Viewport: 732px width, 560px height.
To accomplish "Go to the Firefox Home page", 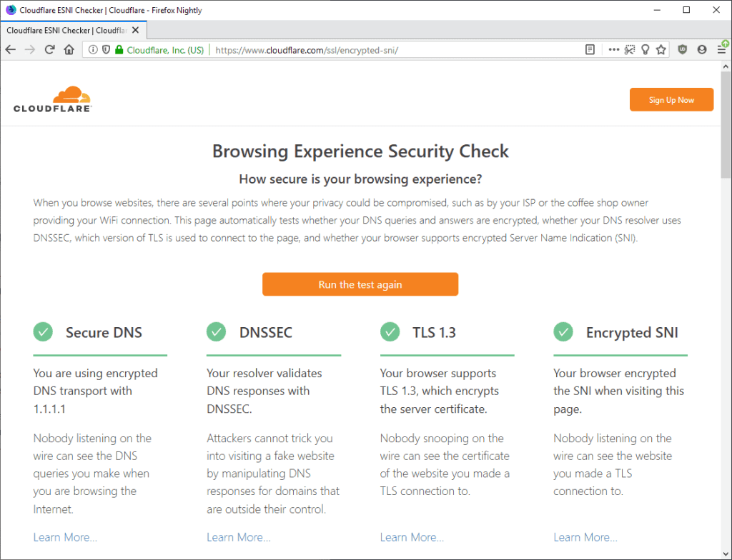I will pyautogui.click(x=69, y=50).
